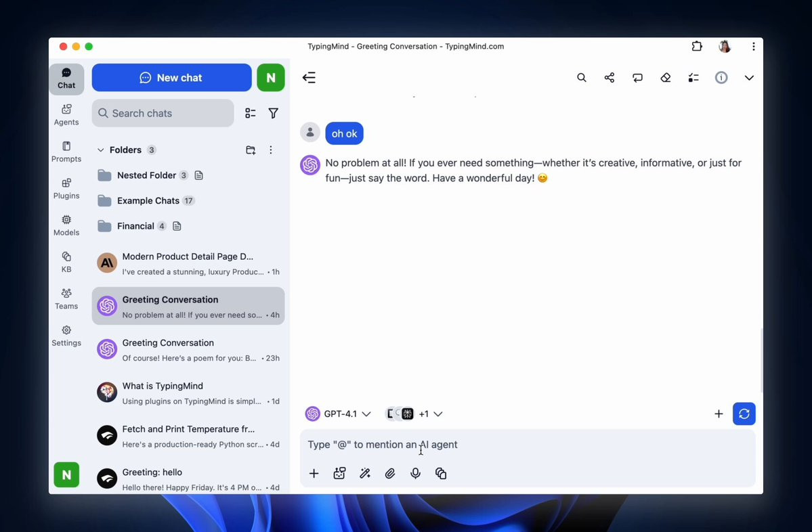This screenshot has height=532, width=812.
Task: Click the chat area vertical scrollbar
Action: [x=761, y=359]
